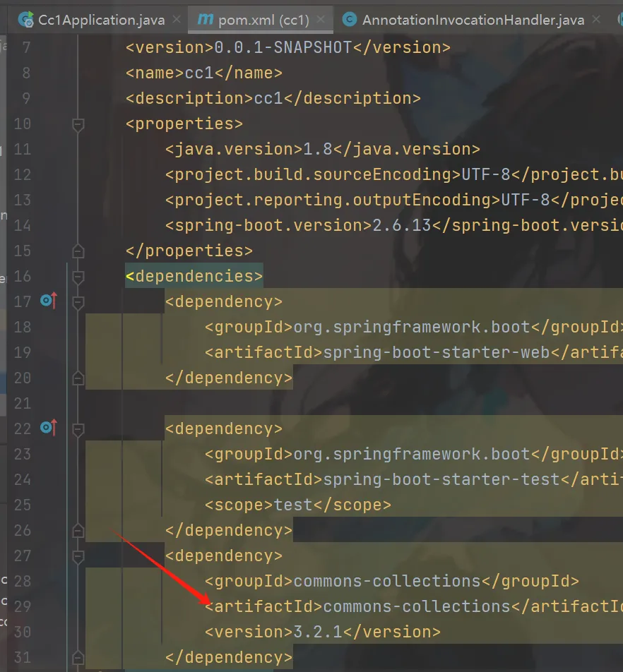Click line number 30 in the gutter

click(23, 632)
